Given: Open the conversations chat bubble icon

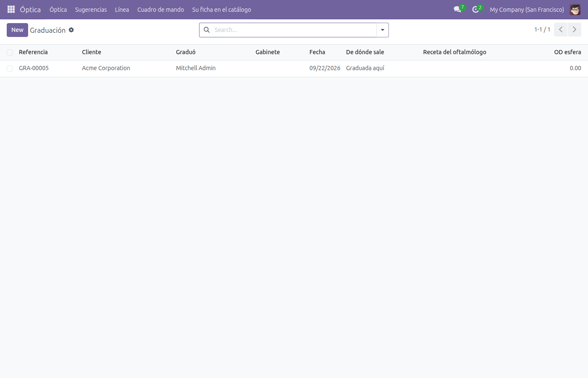Looking at the screenshot, I should coord(457,9).
